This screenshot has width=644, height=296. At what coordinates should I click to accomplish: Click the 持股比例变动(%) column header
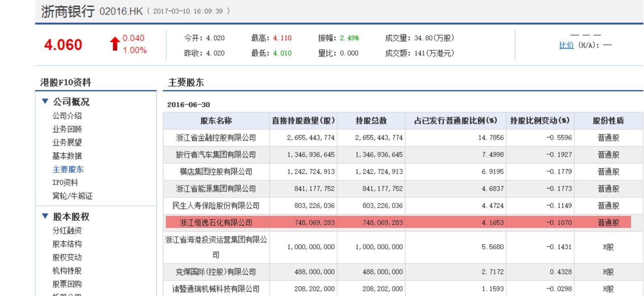540,121
